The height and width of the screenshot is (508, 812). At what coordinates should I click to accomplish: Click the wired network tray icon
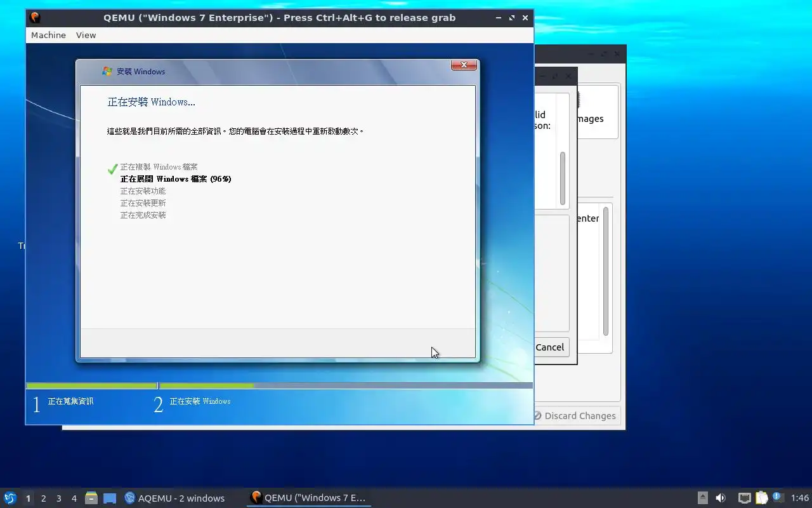pos(745,498)
